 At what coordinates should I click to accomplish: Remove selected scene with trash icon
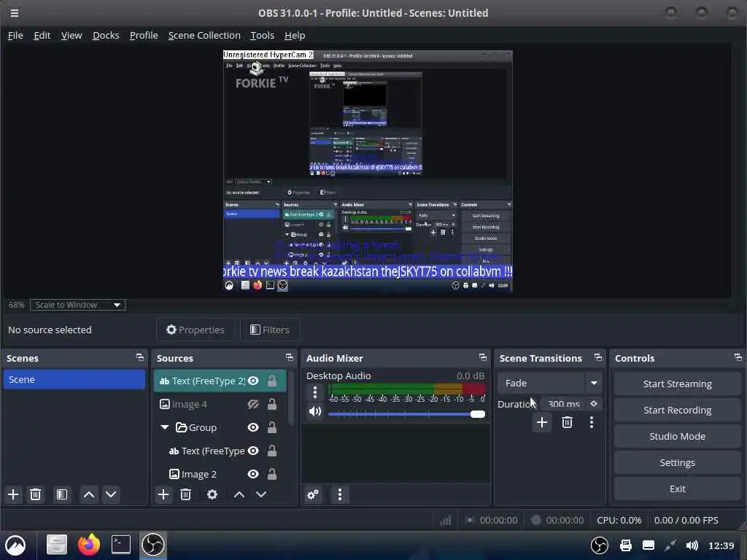point(35,494)
